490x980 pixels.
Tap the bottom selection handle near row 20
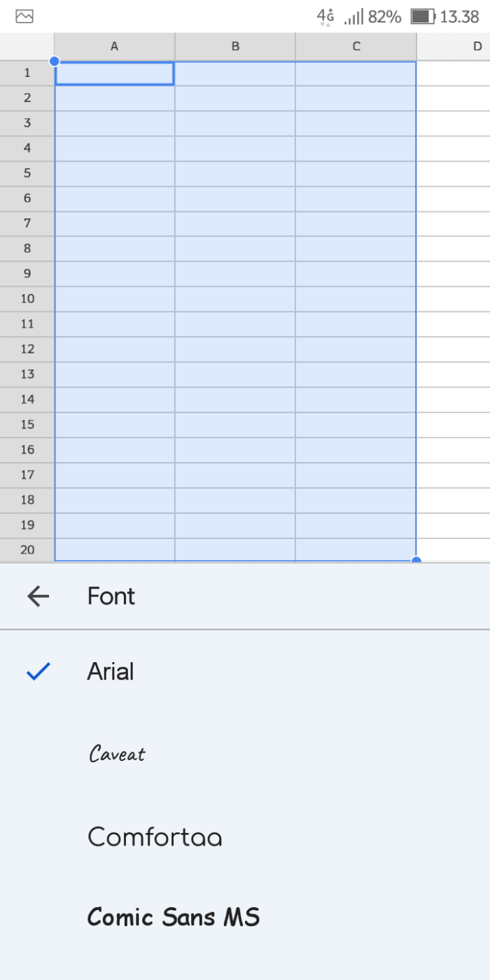tap(416, 559)
